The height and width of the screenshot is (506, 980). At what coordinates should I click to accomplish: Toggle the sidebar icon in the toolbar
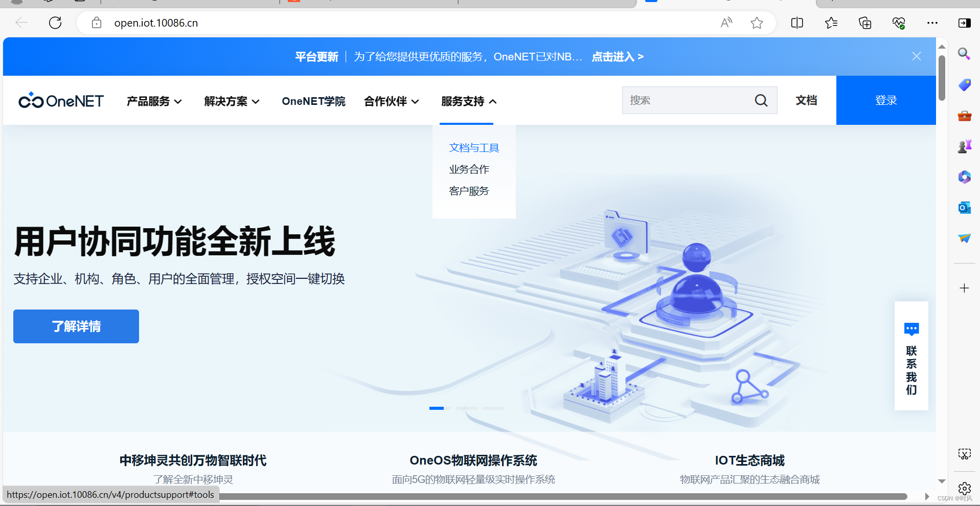pyautogui.click(x=965, y=23)
